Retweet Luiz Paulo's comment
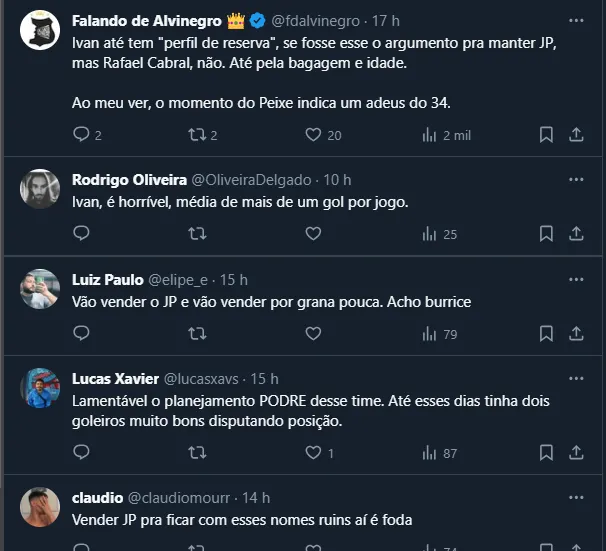The image size is (606, 551). (197, 333)
